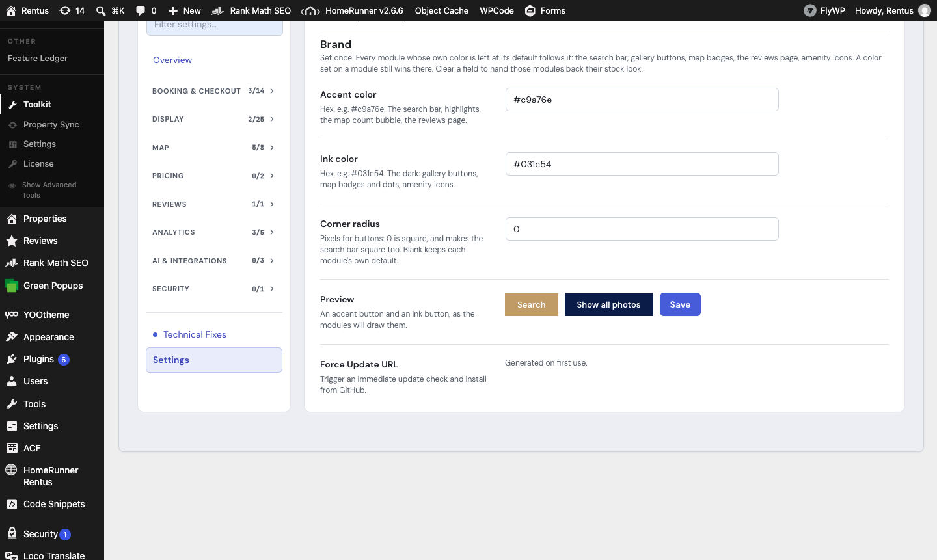Image resolution: width=937 pixels, height=560 pixels.
Task: Open the user avatar next to Howdy, Rentus
Action: click(x=924, y=10)
